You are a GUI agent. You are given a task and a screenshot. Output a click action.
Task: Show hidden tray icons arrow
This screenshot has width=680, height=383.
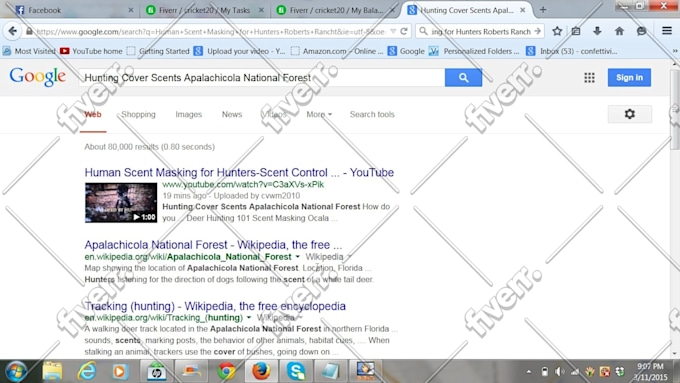point(529,372)
